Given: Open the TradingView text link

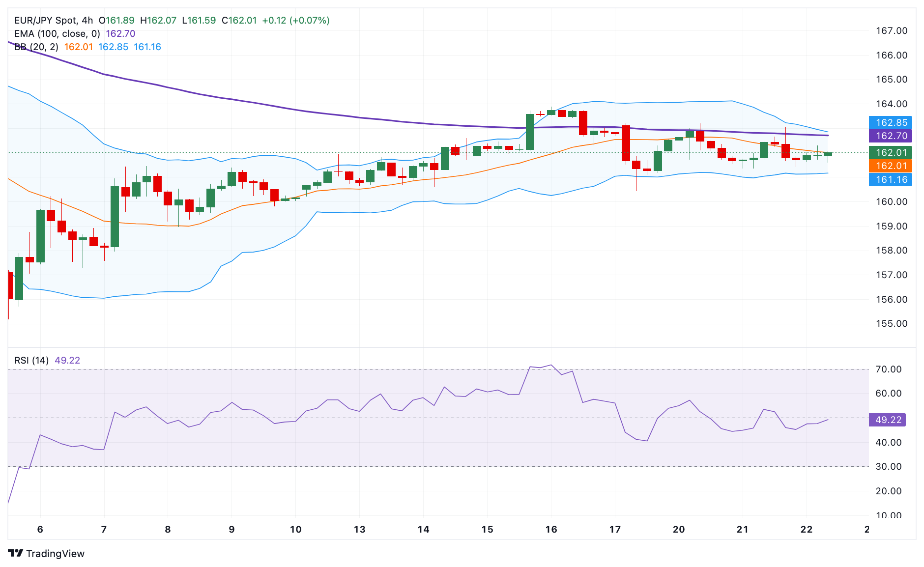Looking at the screenshot, I should point(55,554).
